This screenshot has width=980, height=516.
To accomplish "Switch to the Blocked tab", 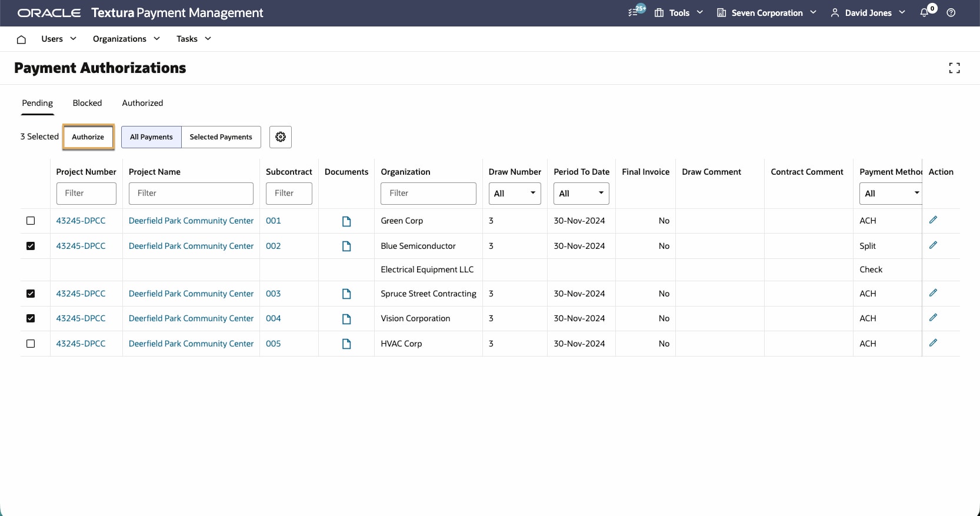I will [x=87, y=103].
